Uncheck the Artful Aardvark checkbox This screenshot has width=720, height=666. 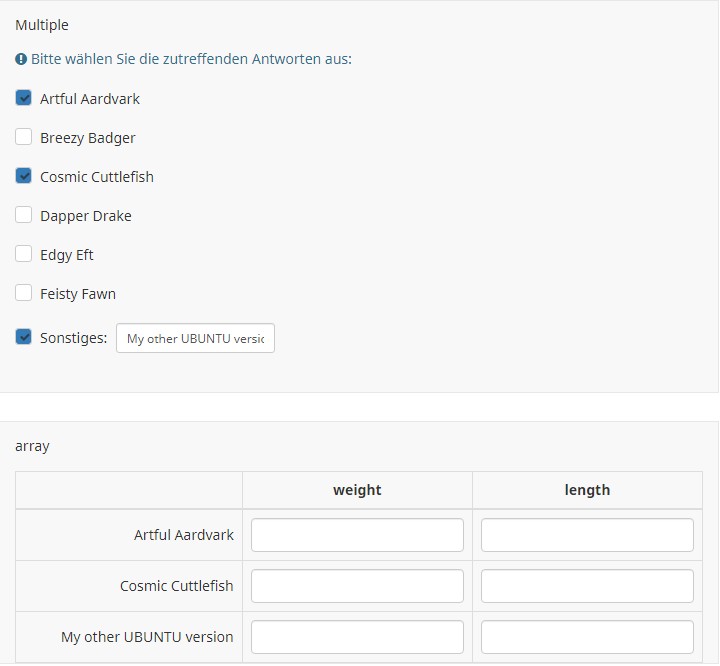[24, 98]
